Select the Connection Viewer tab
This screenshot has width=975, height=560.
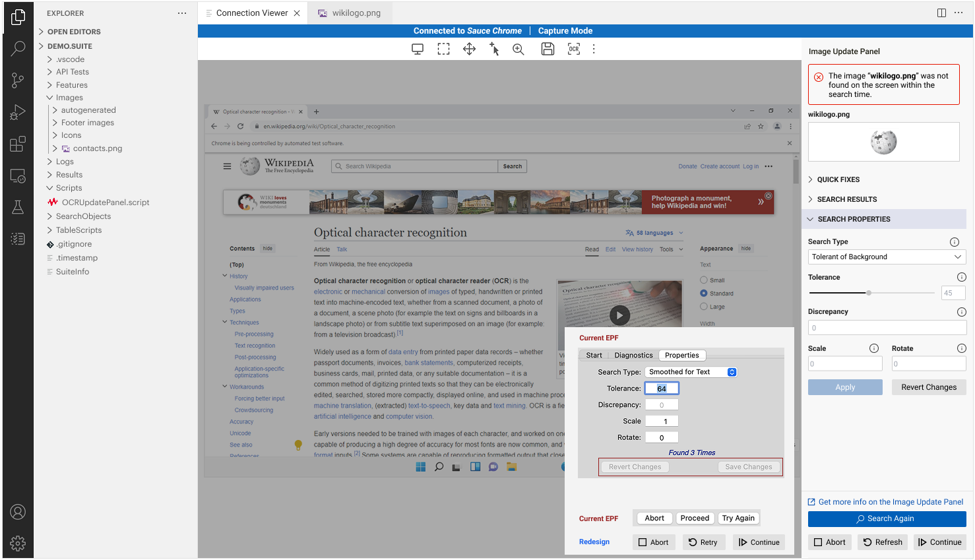pos(252,13)
